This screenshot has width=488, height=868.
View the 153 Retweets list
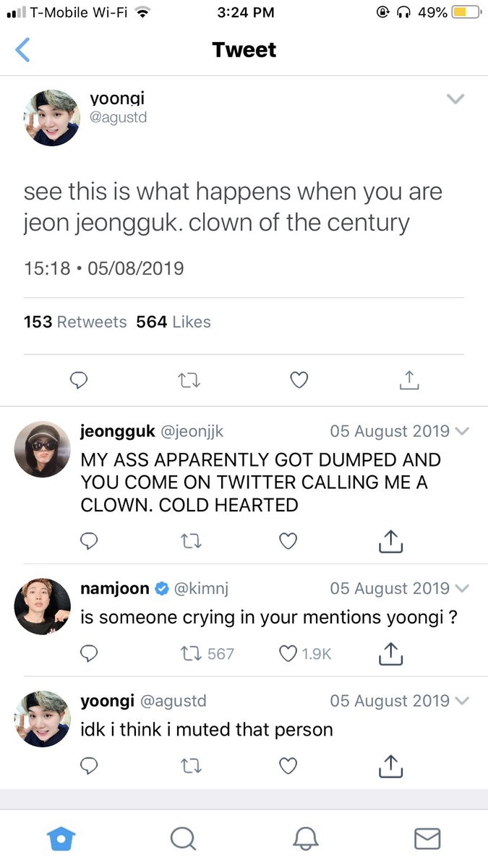coord(75,322)
